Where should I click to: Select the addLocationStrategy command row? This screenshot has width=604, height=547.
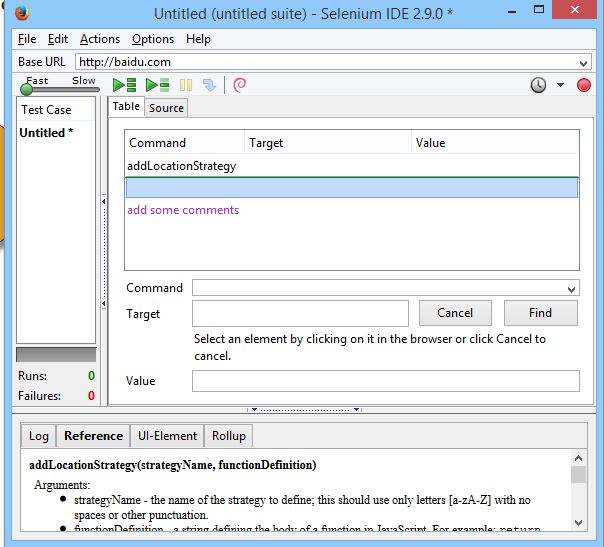(352, 166)
